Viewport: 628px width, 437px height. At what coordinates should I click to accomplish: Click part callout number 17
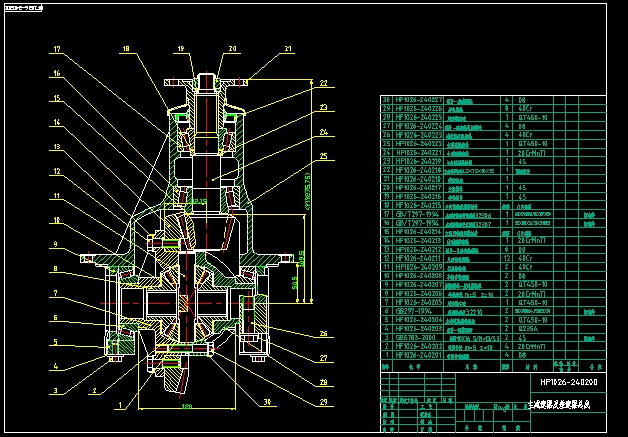(57, 50)
